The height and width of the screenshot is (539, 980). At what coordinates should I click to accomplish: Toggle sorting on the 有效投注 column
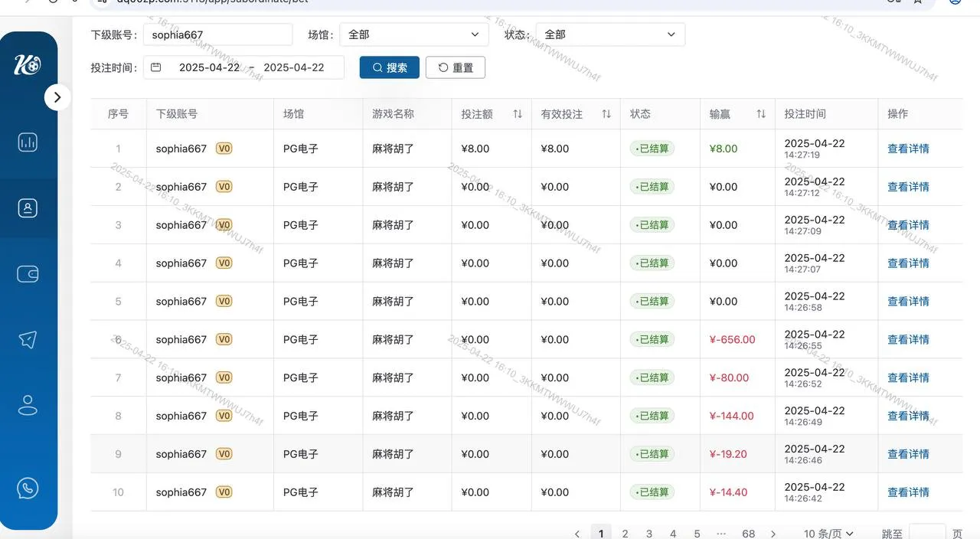(x=606, y=113)
